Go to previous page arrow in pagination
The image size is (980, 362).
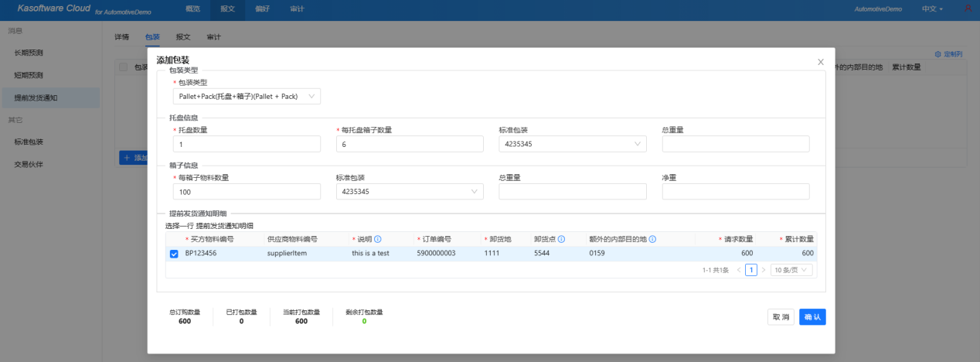(x=738, y=270)
